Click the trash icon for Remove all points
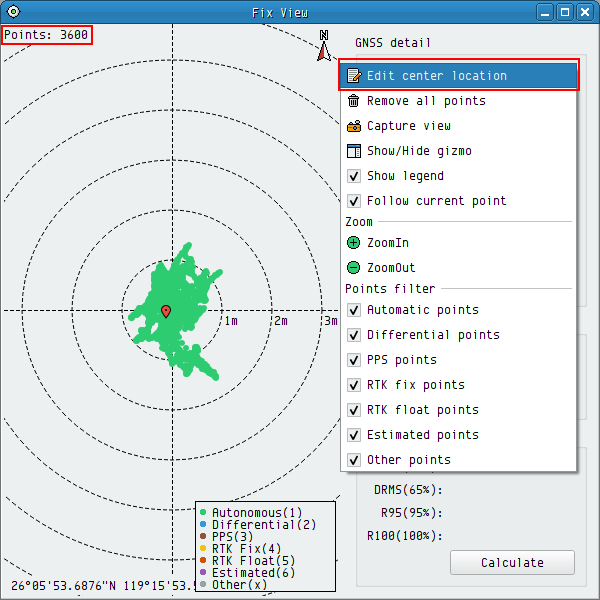This screenshot has height=600, width=600. pyautogui.click(x=353, y=101)
